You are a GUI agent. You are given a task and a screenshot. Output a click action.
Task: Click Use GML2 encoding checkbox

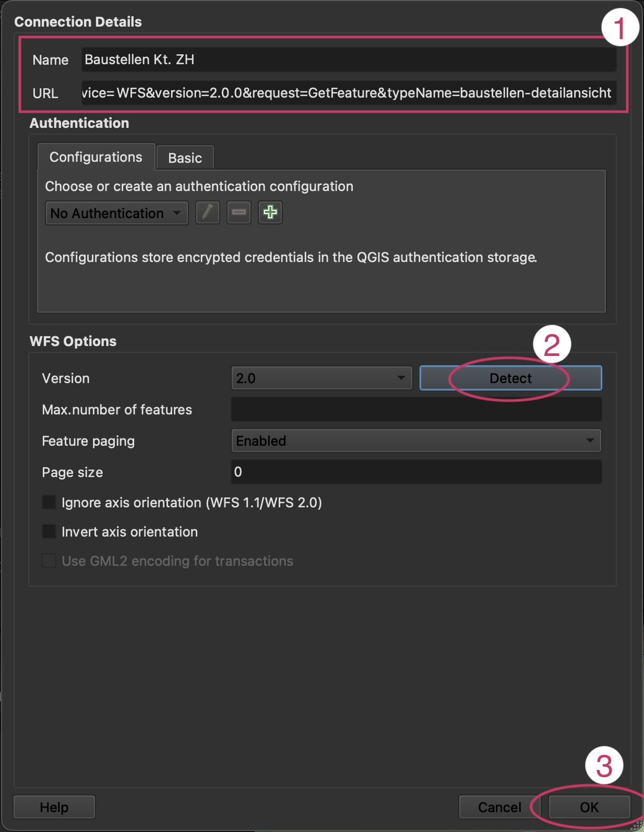49,561
